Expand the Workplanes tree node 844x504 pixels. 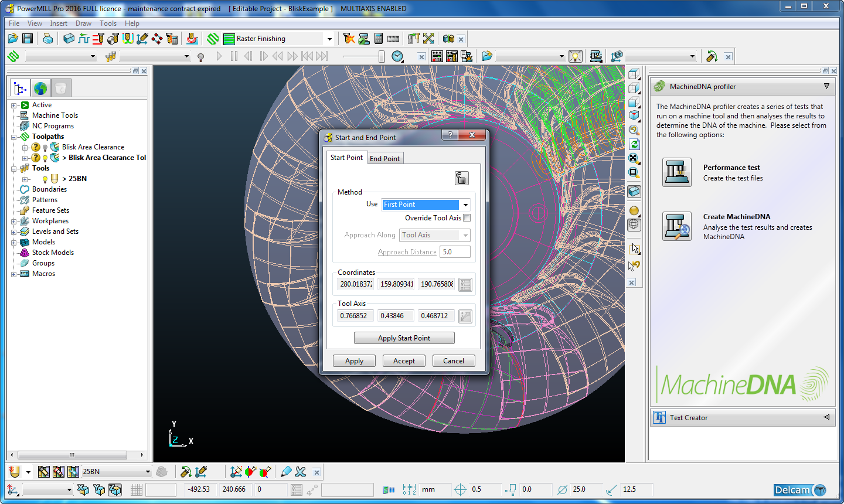click(14, 222)
